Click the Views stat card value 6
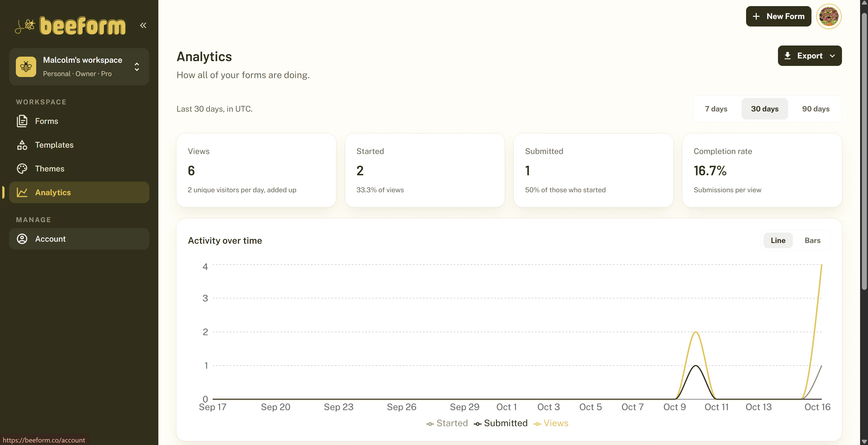The height and width of the screenshot is (445, 868). pyautogui.click(x=191, y=171)
